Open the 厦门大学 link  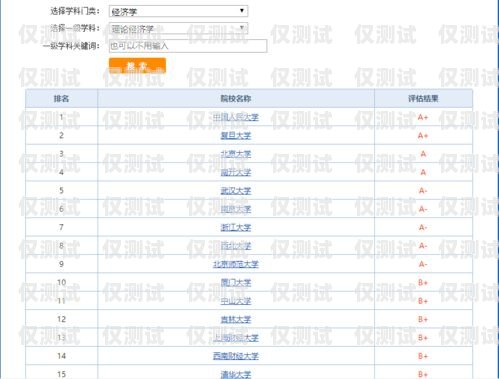[236, 283]
